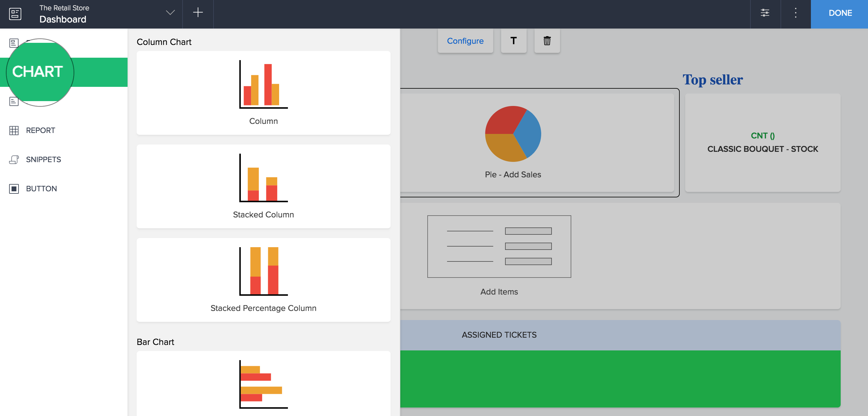Expand the Dashboard page dropdown chevron
This screenshot has width=868, height=416.
pyautogui.click(x=170, y=13)
